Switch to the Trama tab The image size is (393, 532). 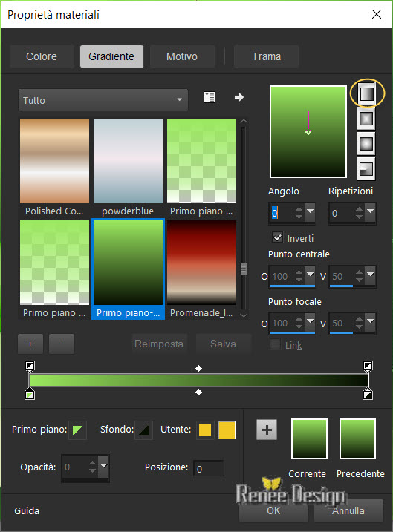(x=266, y=56)
